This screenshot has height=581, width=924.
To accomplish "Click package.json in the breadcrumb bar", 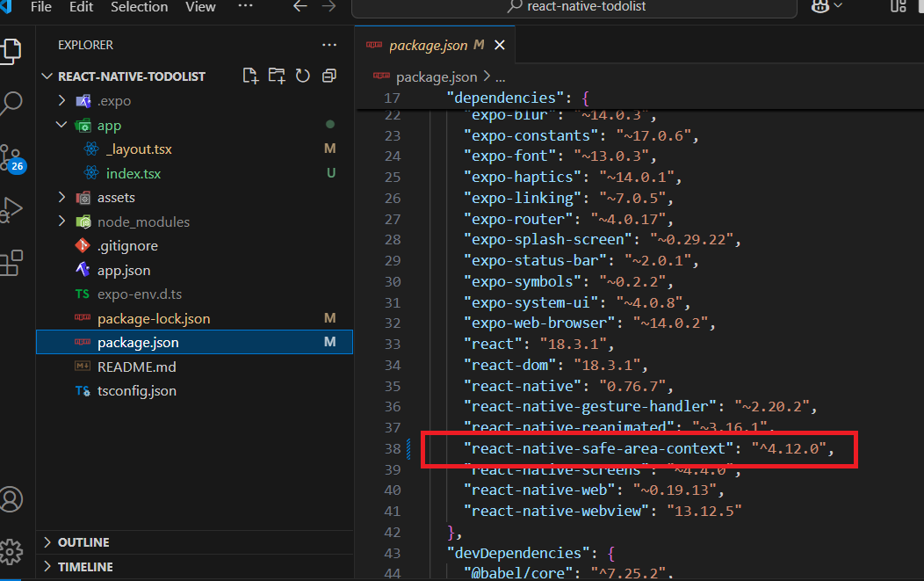I will 436,76.
